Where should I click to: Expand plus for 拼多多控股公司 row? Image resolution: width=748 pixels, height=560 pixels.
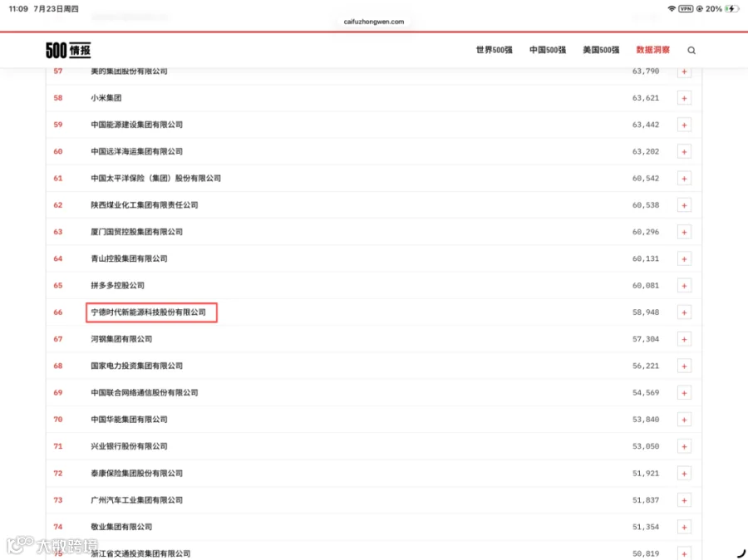tap(684, 286)
